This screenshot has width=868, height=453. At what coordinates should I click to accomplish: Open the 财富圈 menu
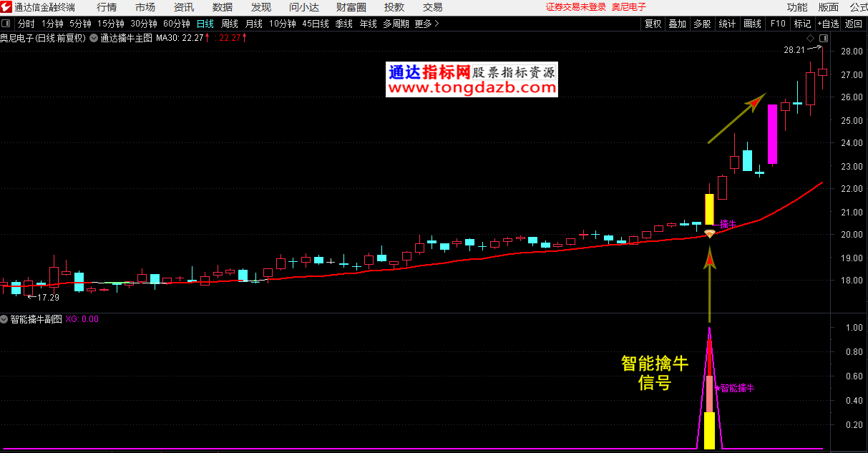pyautogui.click(x=351, y=7)
